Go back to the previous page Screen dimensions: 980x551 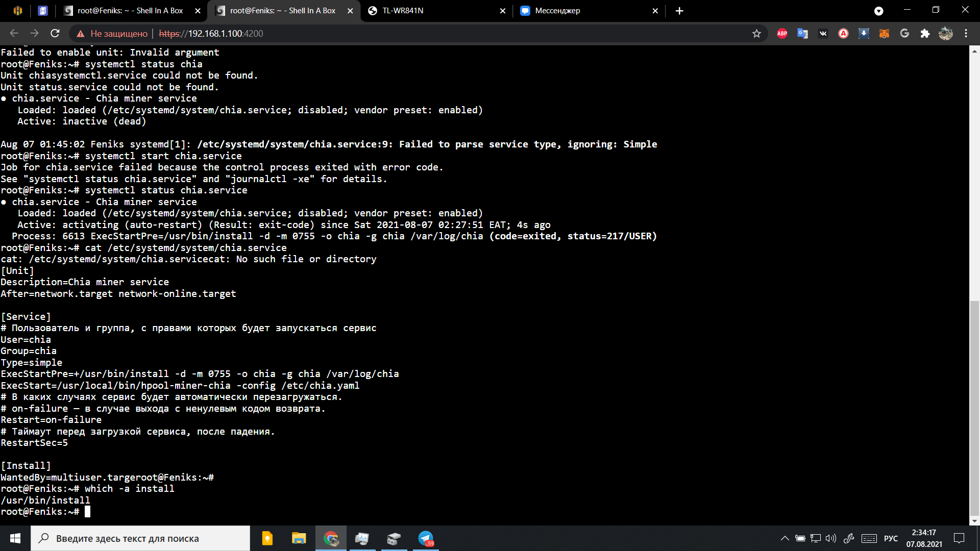coord(14,33)
